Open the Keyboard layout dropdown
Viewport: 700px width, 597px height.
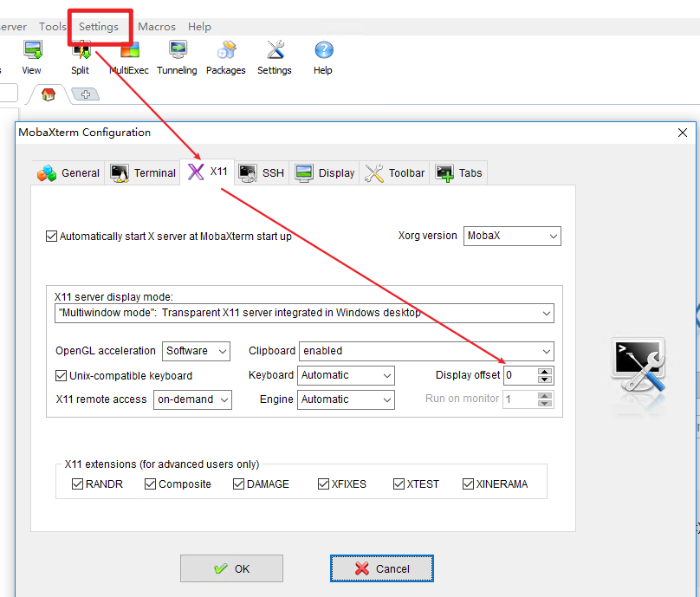(346, 375)
